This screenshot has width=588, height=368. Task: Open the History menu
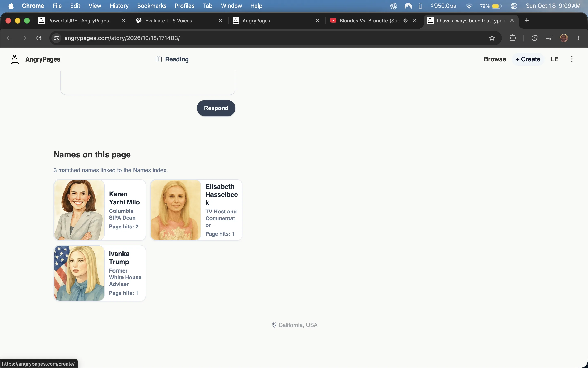click(x=119, y=6)
